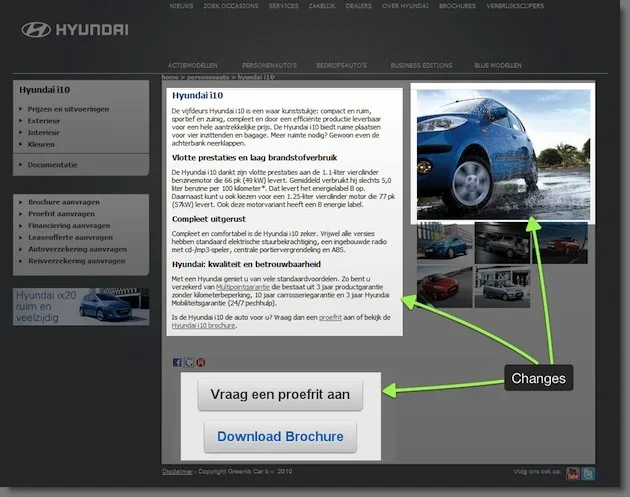Open the Exterieur sidebar link
This screenshot has height=497, width=630.
44,121
